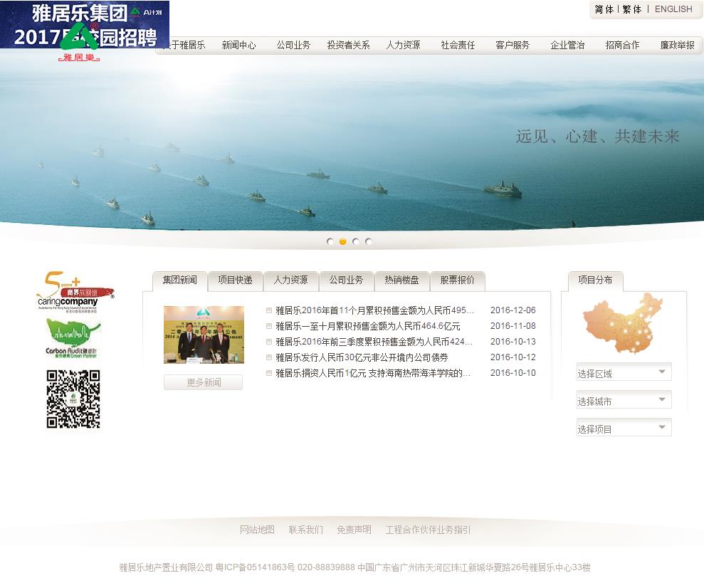Open news about 前三季度累积预售金额

[x=374, y=342]
